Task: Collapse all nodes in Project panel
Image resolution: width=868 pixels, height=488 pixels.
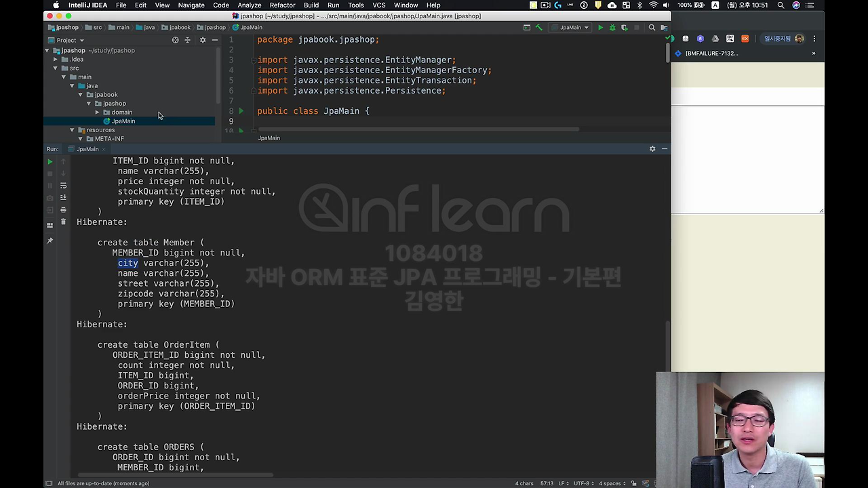Action: [x=188, y=40]
